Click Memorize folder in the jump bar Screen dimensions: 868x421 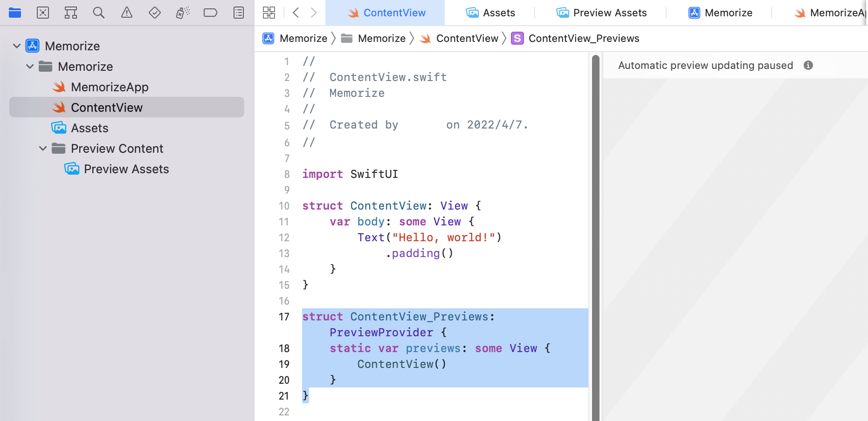[x=373, y=38]
